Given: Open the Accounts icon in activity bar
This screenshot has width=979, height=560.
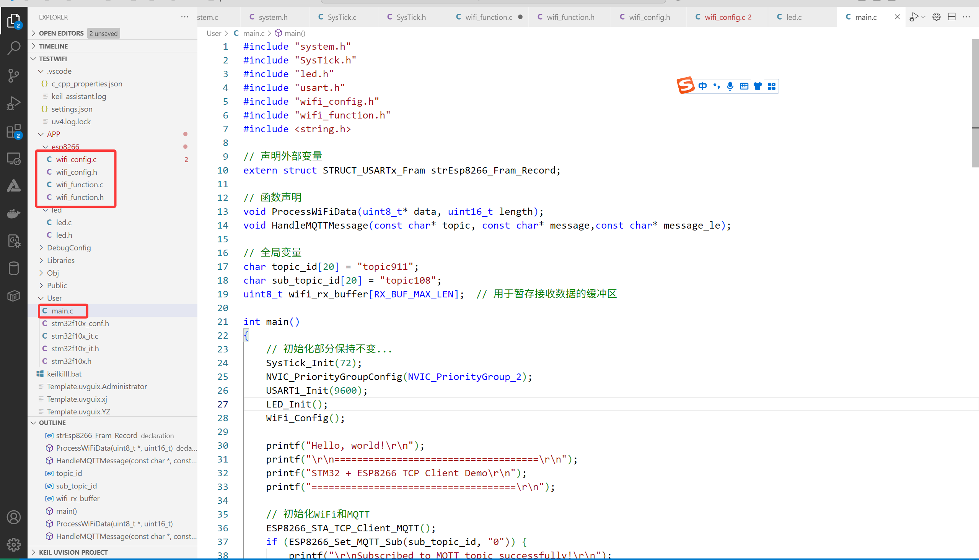Looking at the screenshot, I should (x=14, y=517).
